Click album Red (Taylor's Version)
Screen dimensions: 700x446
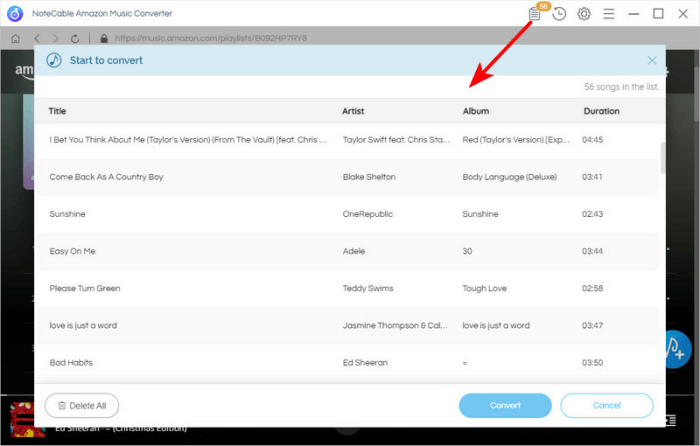point(516,140)
